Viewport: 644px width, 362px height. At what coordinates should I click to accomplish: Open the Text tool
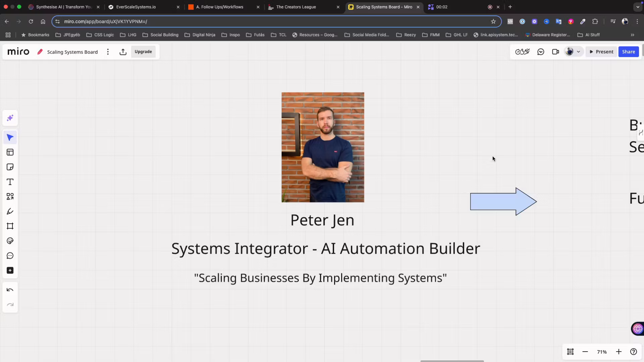pos(10,182)
